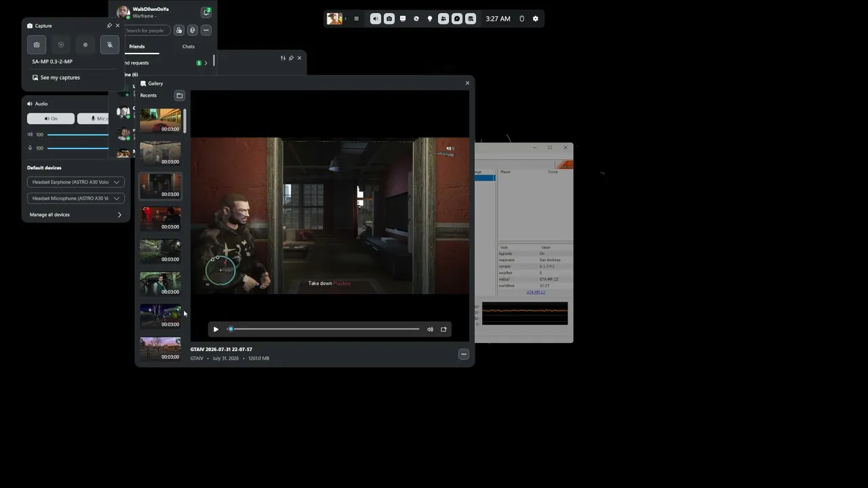Toggle Capture widget from Game Bar
This screenshot has height=488, width=868.
tap(389, 19)
